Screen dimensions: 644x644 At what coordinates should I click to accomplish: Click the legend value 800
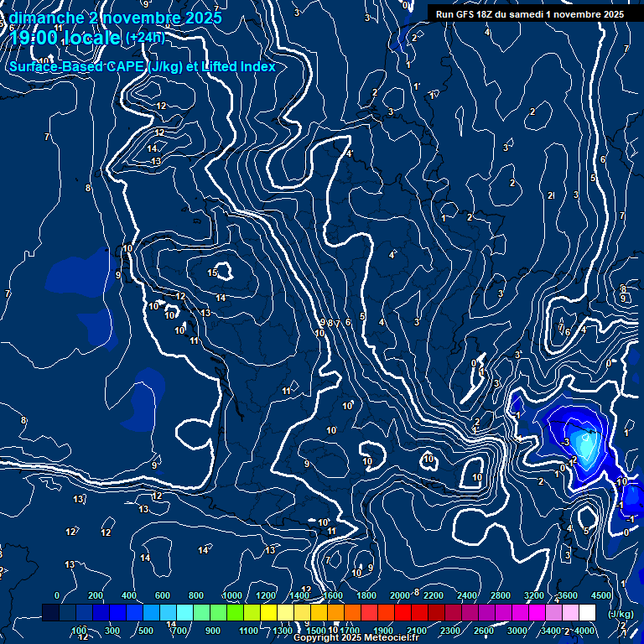(x=196, y=595)
